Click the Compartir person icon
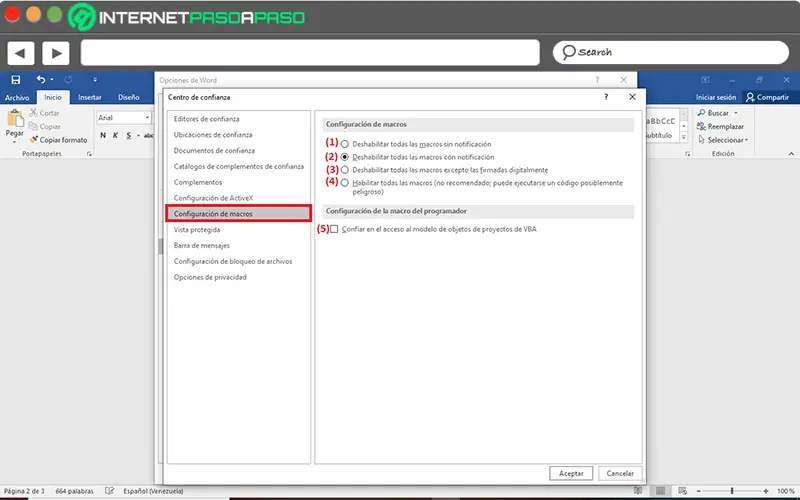Screen dimensions: 800x500 (x=749, y=97)
